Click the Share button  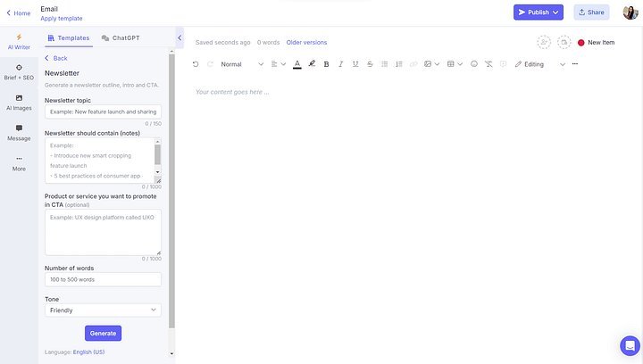(591, 12)
